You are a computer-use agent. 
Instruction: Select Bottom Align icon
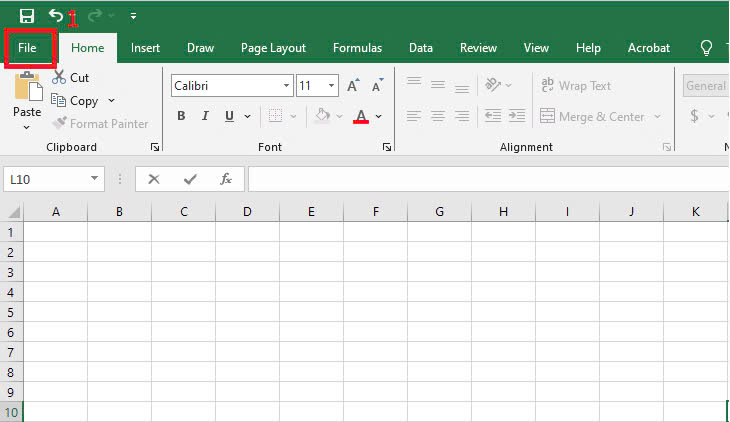click(462, 88)
